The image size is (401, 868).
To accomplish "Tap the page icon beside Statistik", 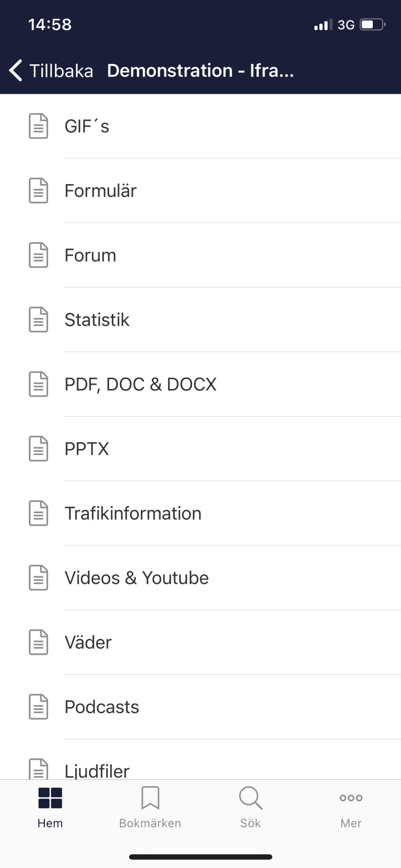I will click(38, 319).
